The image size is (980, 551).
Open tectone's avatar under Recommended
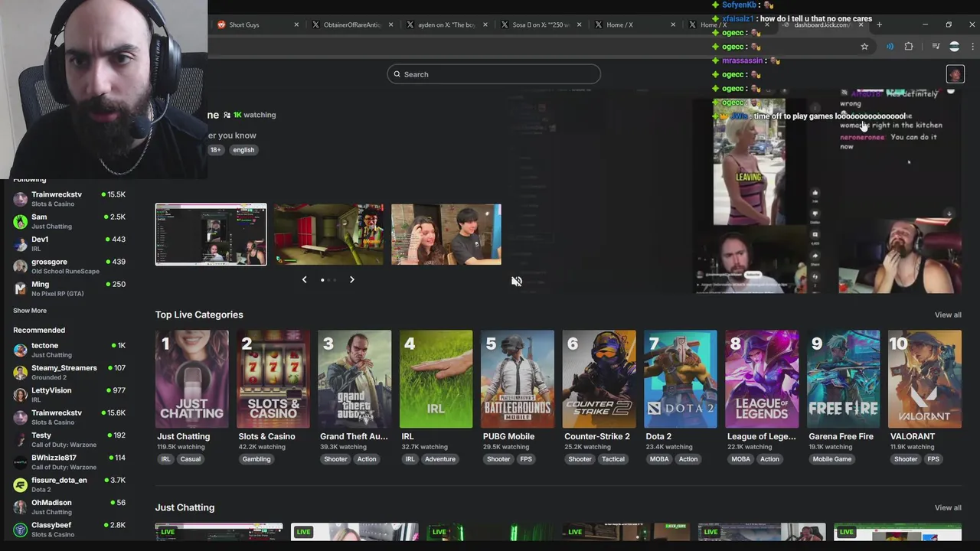point(20,350)
